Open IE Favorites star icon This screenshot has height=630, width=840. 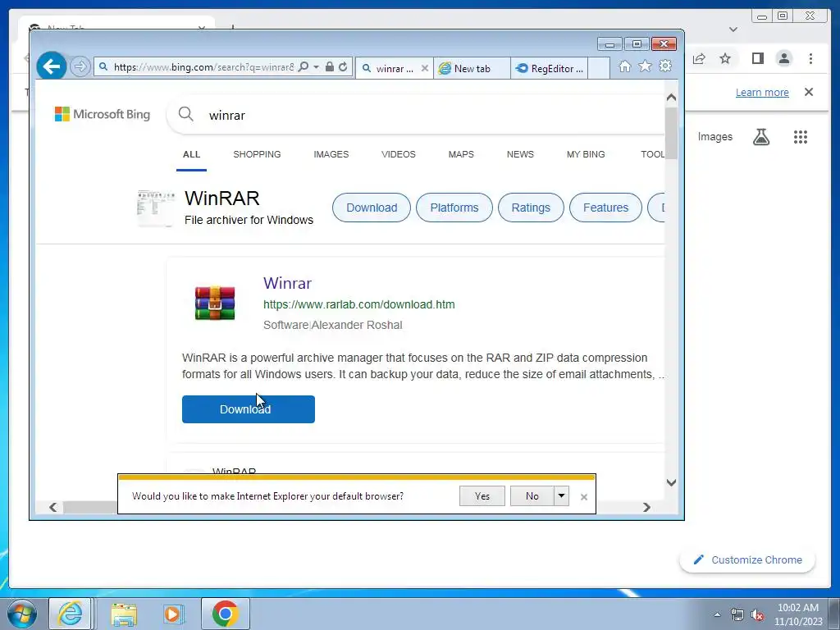[x=645, y=66]
